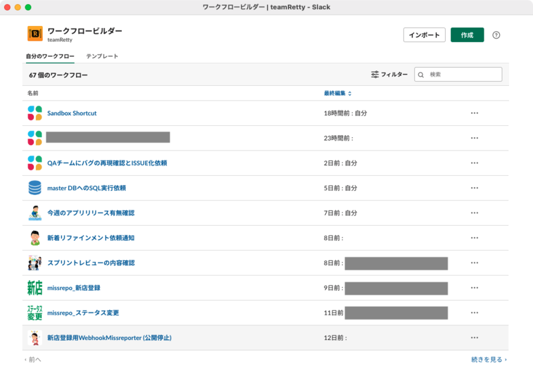Click the 18時間前 : 自分 cell
533x392 pixels.
pyautogui.click(x=345, y=113)
